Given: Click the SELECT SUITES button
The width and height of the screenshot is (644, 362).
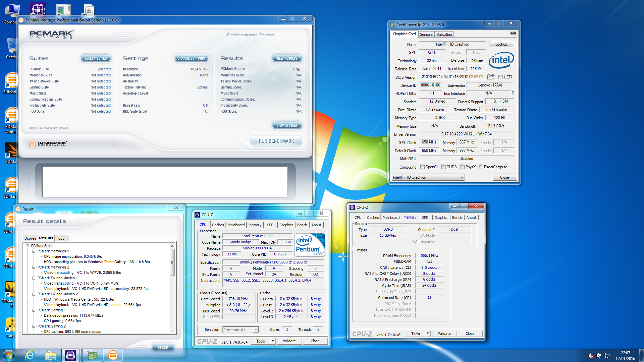Looking at the screenshot, I should point(96,58).
